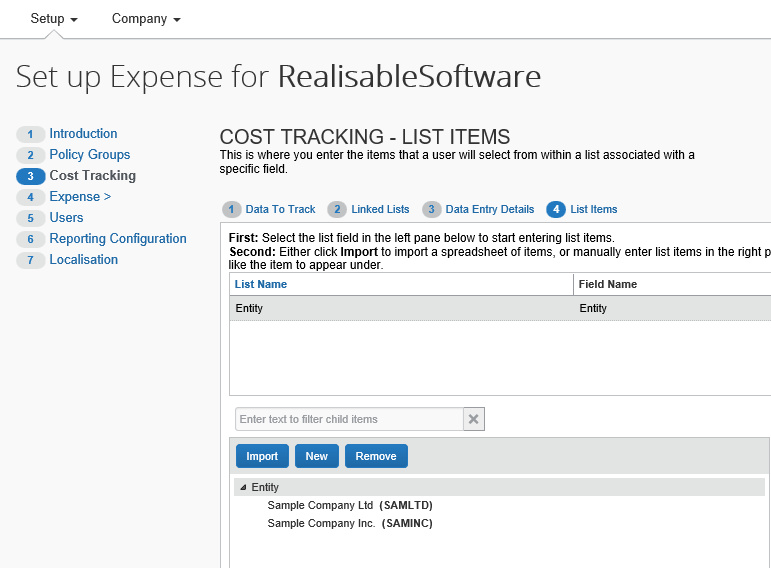Sort by the List Name column header

point(261,284)
